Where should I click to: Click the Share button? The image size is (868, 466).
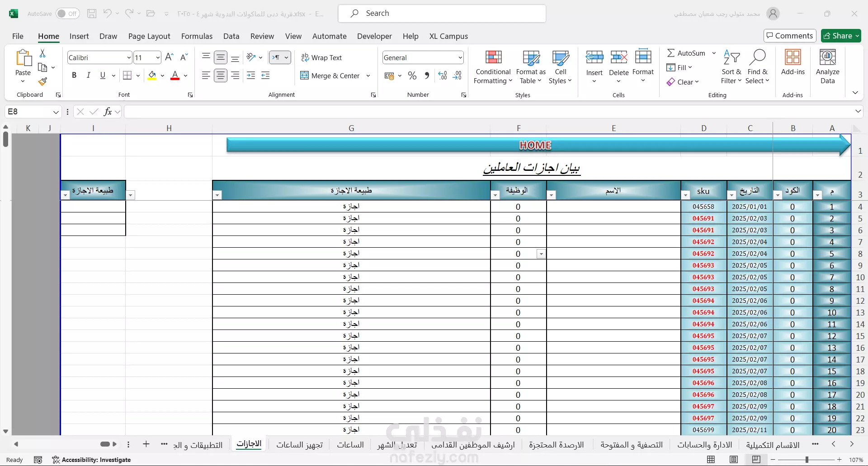pos(841,36)
